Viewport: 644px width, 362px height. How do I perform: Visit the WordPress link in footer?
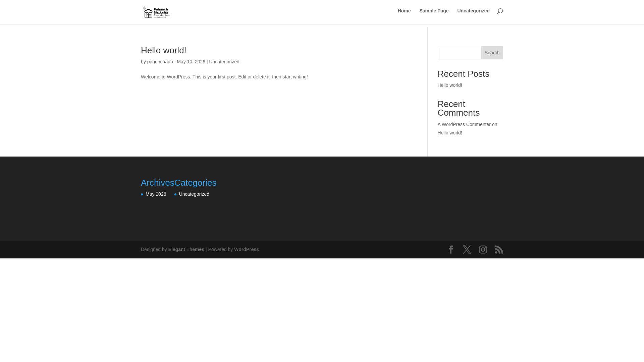click(x=247, y=249)
